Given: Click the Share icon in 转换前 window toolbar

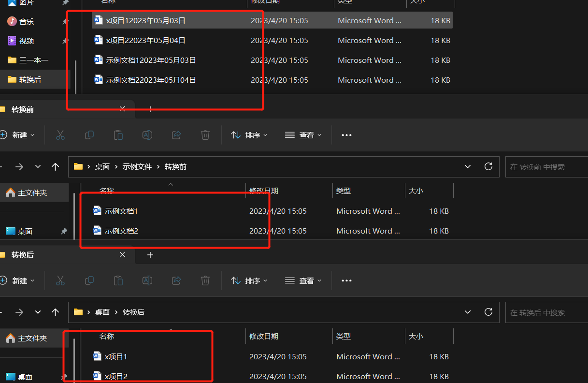Looking at the screenshot, I should point(176,135).
